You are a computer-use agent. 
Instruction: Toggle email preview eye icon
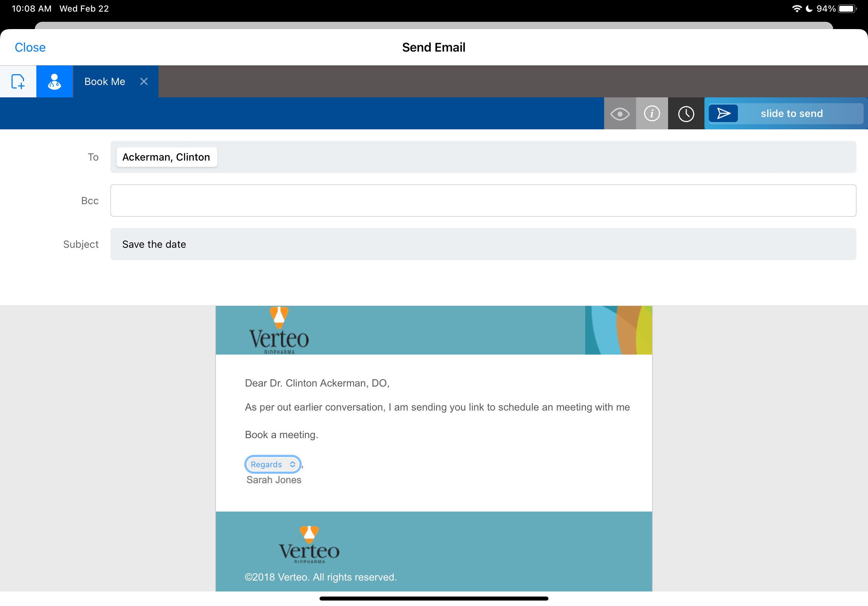pos(620,114)
